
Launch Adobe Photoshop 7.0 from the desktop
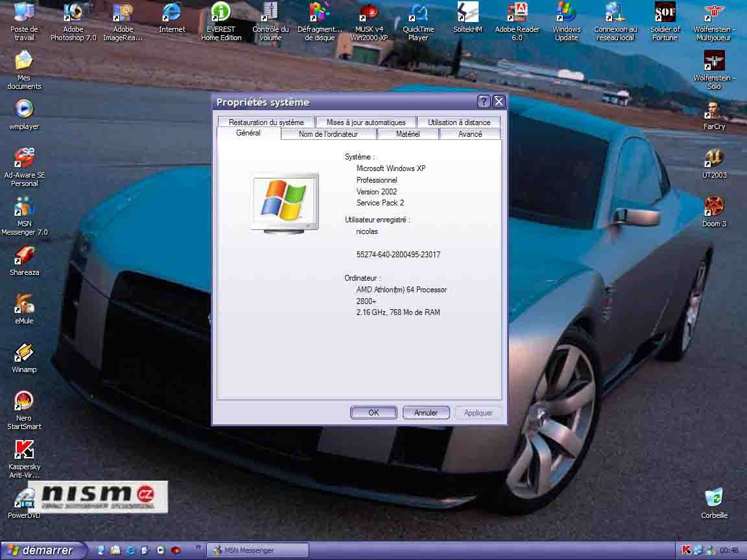coord(73,21)
